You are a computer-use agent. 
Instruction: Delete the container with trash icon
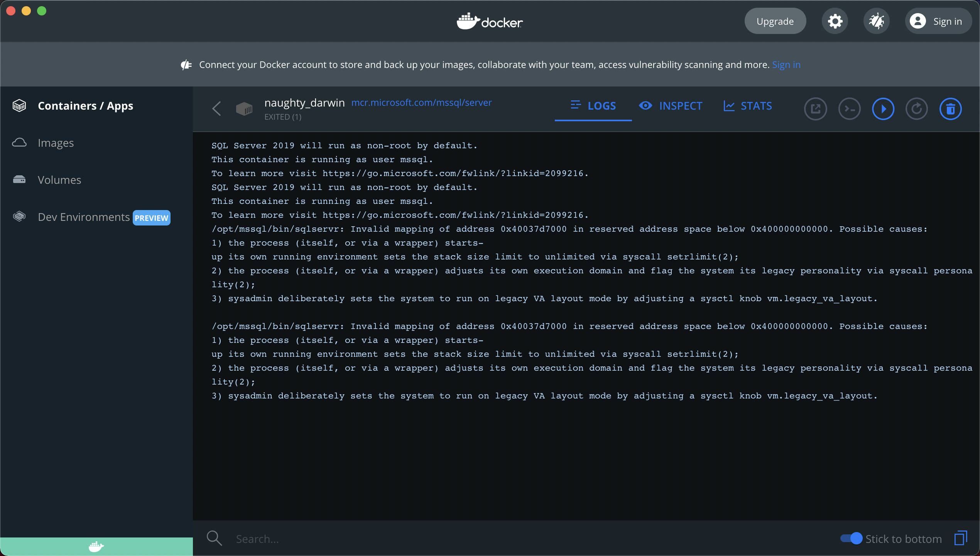coord(951,109)
